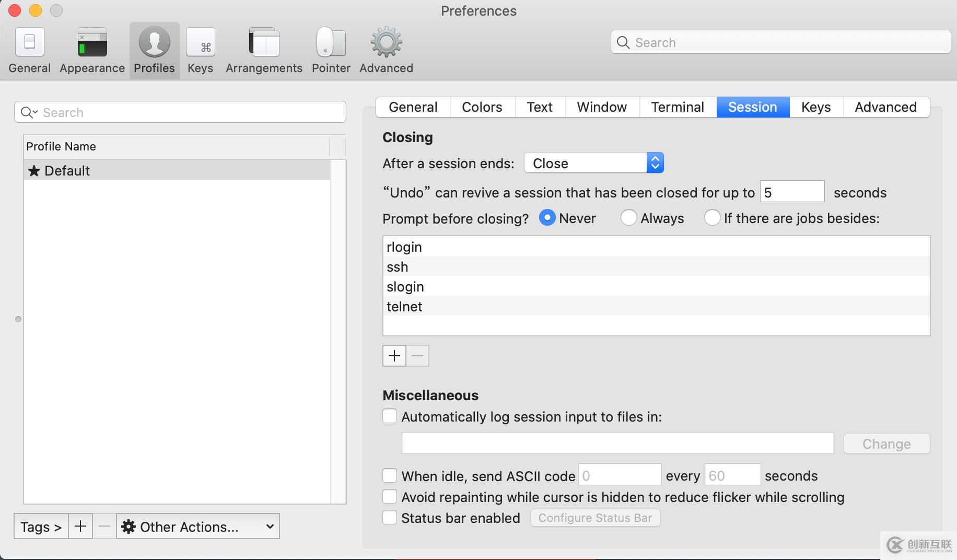Switch to the Colors tab
The width and height of the screenshot is (957, 560).
[481, 107]
